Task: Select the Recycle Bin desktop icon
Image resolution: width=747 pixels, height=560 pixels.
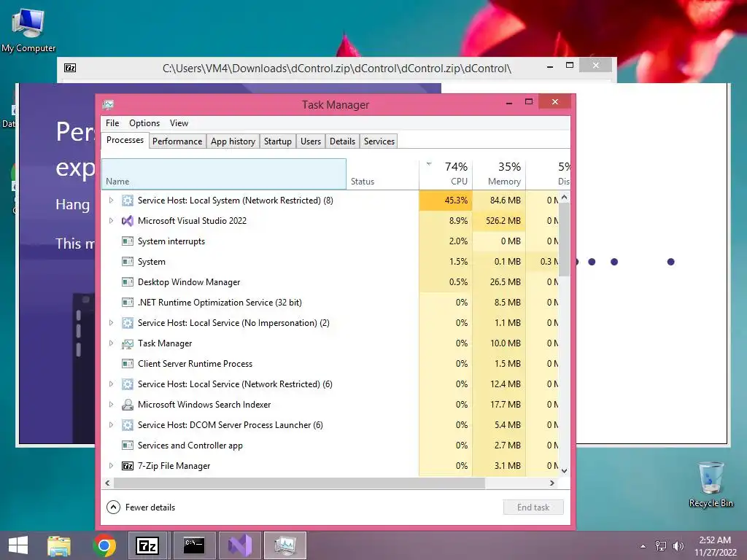Action: [711, 485]
